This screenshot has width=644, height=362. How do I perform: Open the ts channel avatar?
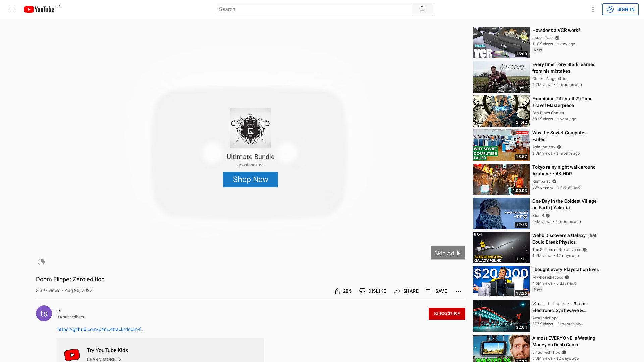point(44,313)
